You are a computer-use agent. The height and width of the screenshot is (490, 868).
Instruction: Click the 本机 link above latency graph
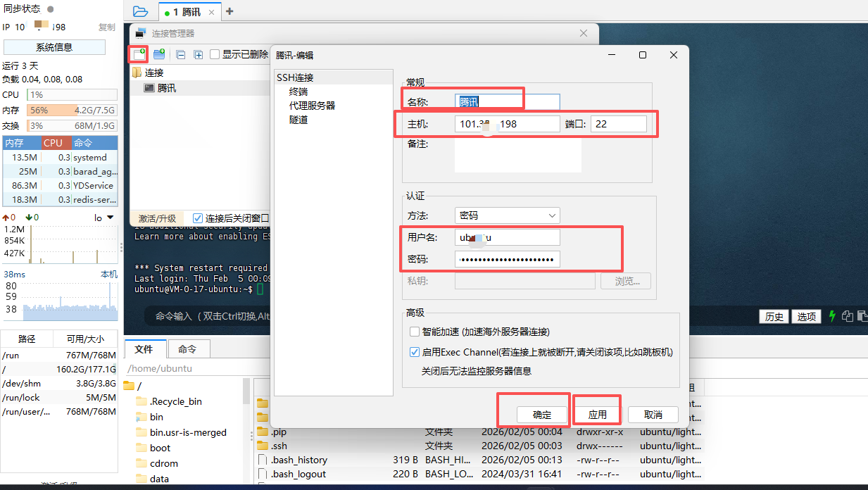click(x=109, y=274)
